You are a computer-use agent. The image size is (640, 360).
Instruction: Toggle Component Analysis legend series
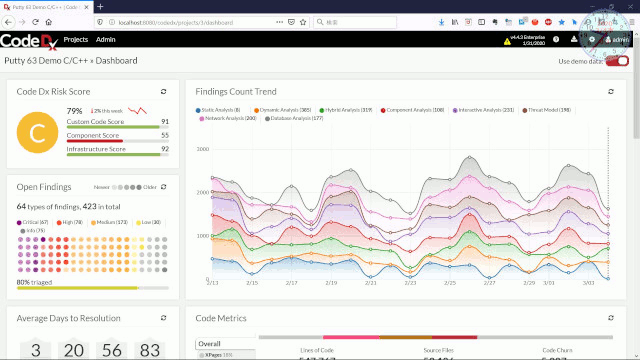click(x=412, y=110)
